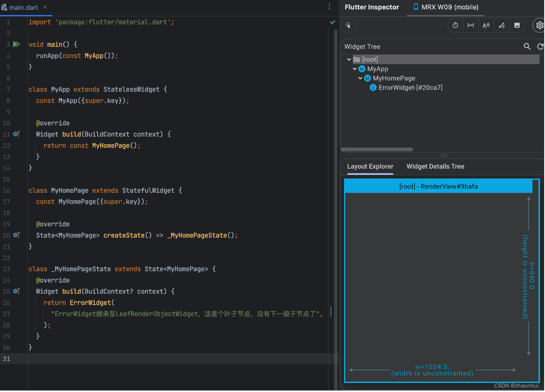The height and width of the screenshot is (392, 545).
Task: Click splitter handle between tree and details
Action: 444,156
